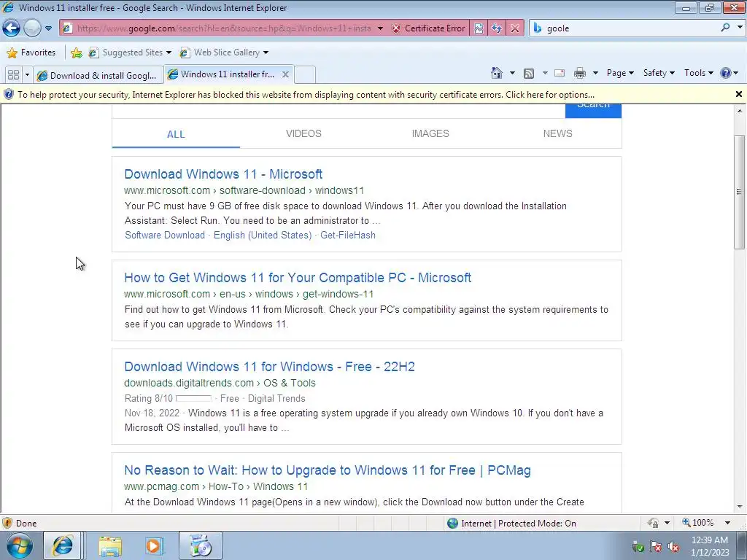Click the Compatibility View icon
The image size is (747, 560).
(x=479, y=28)
